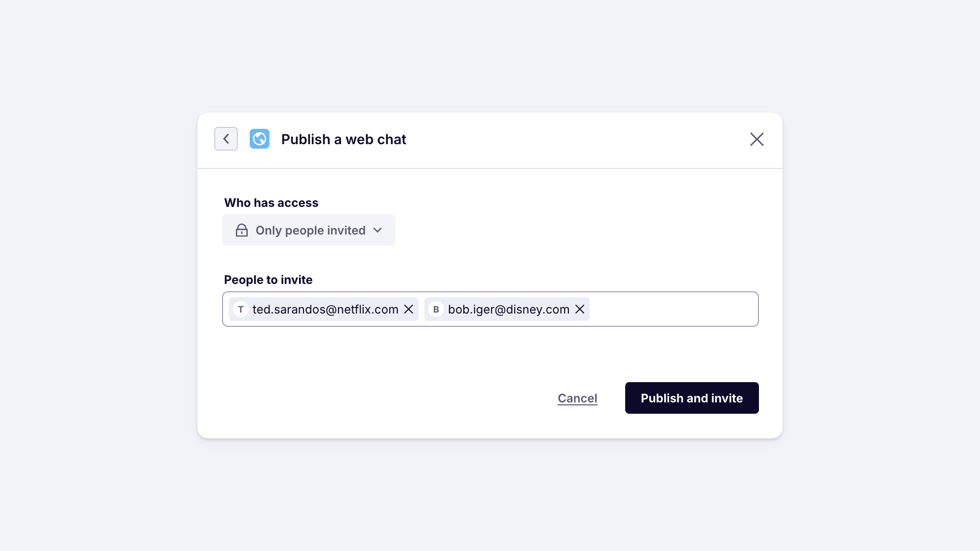
Task: Expand access options via chevron arrow
Action: (x=377, y=230)
